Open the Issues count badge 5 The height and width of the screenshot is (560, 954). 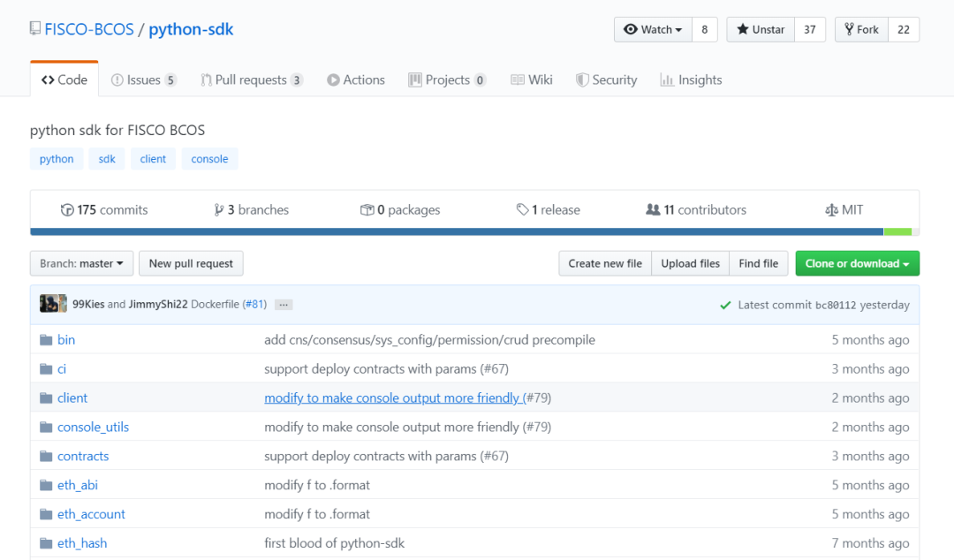click(x=170, y=80)
